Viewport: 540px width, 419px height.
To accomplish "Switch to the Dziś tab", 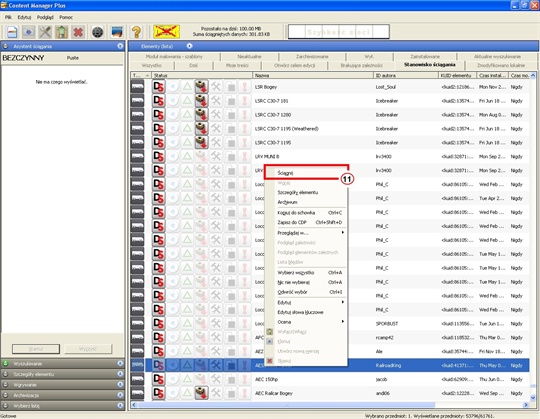I will pos(193,65).
